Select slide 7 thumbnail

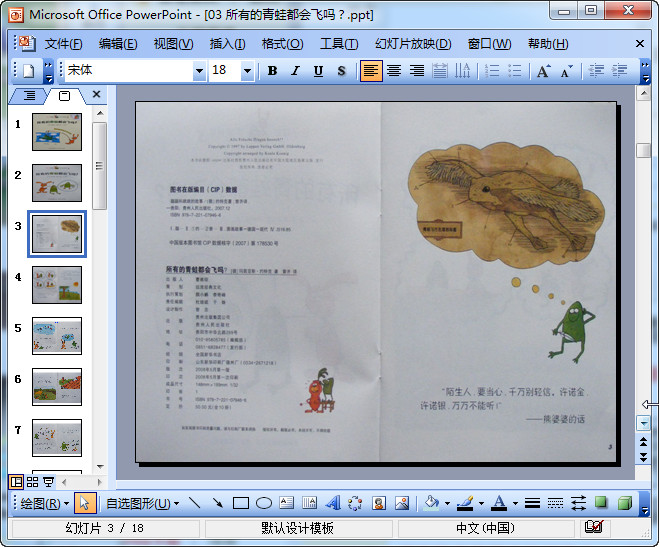tap(57, 438)
